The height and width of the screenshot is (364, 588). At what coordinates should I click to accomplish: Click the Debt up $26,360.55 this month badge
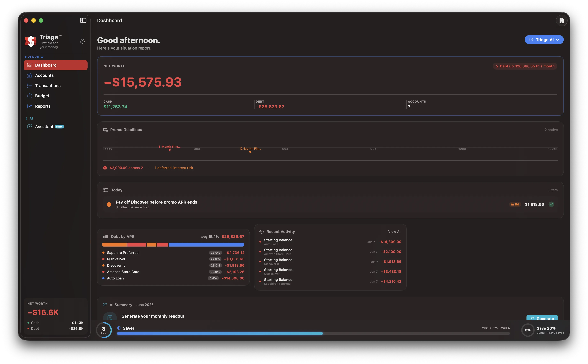525,66
